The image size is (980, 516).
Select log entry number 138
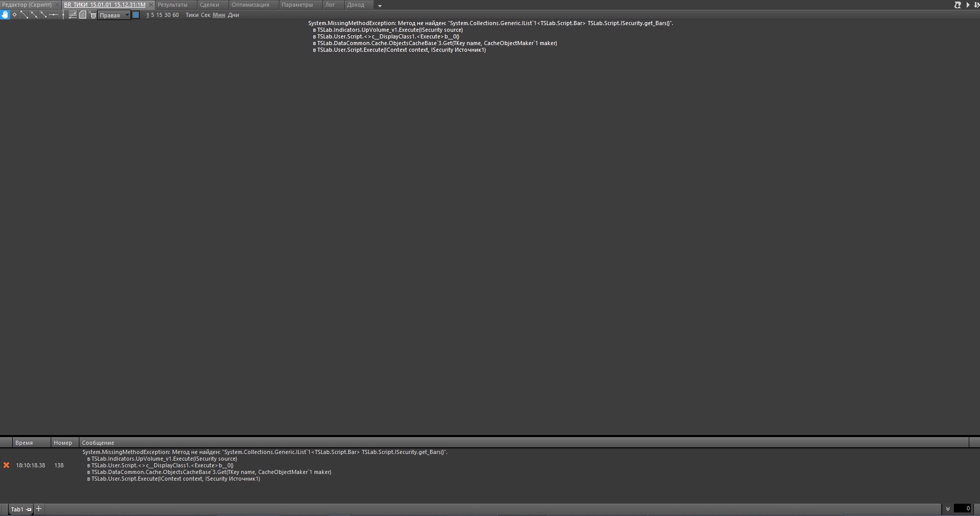[x=59, y=465]
